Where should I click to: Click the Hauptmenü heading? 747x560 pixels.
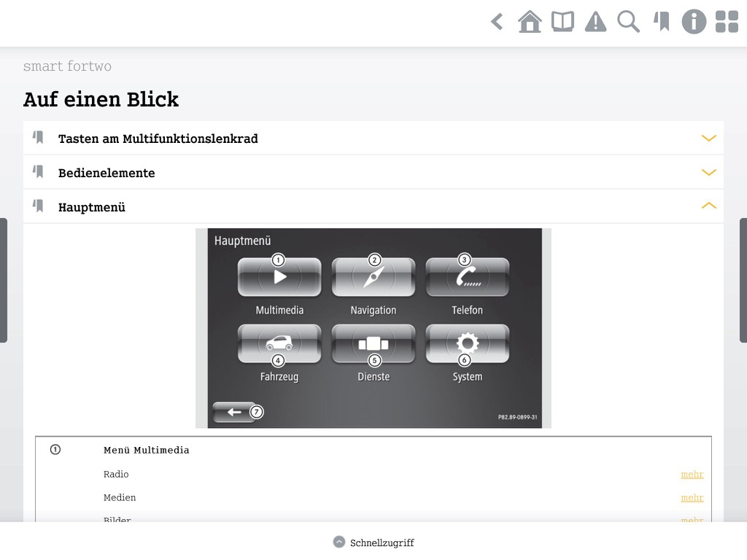[x=92, y=207]
